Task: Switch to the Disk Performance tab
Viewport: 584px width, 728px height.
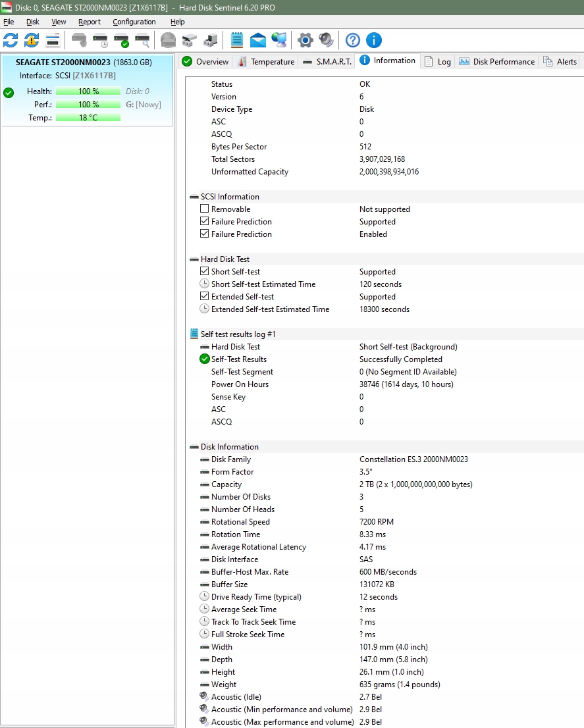Action: (496, 61)
